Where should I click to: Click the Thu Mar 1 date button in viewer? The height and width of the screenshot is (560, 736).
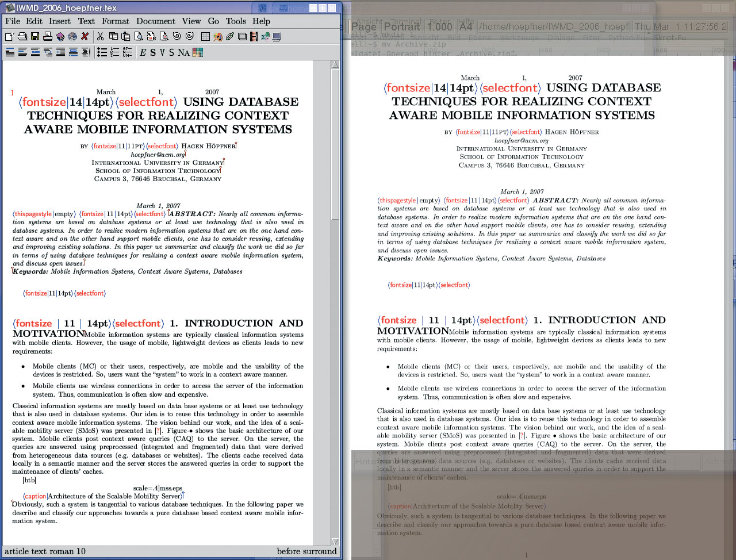coord(681,27)
